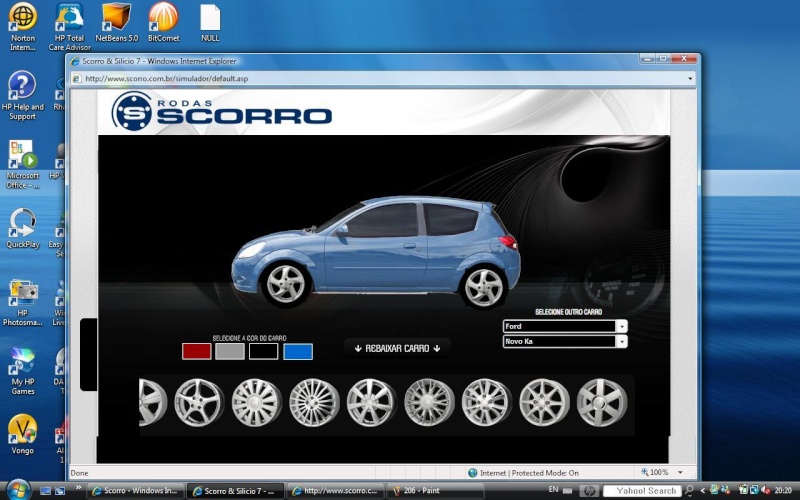Image resolution: width=800 pixels, height=500 pixels.
Task: Click the IE title bar icon
Action: (x=75, y=61)
